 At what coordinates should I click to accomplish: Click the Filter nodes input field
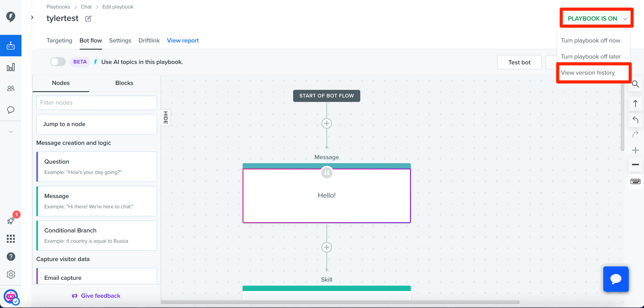tap(96, 103)
